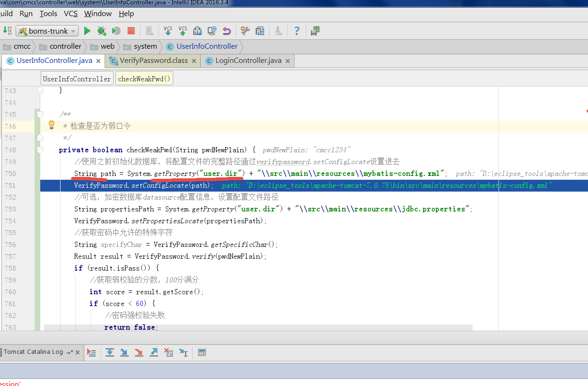Run with coverage icon
588x386 pixels.
tap(116, 31)
